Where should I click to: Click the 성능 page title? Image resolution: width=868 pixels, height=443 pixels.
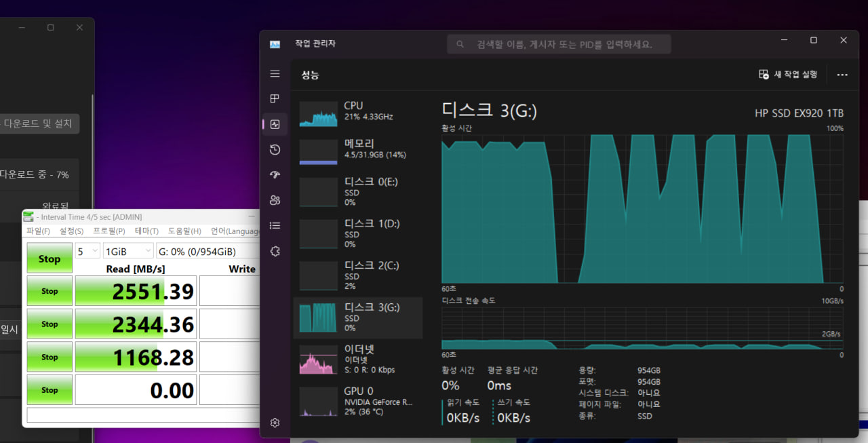tap(310, 75)
